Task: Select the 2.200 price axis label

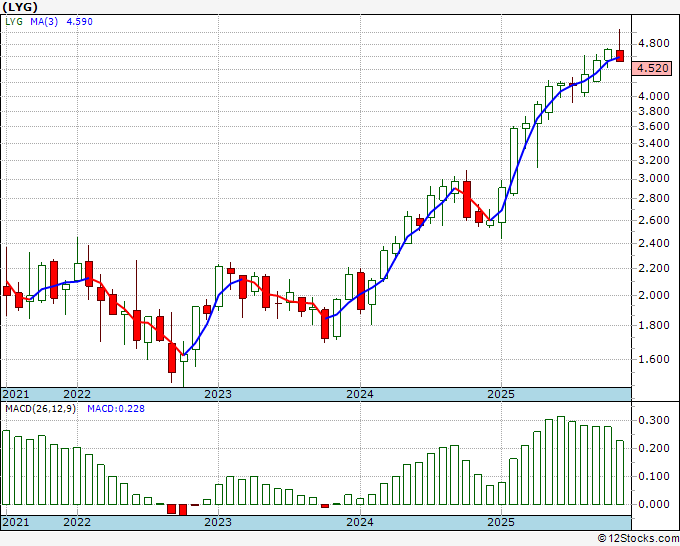Action: pyautogui.click(x=654, y=268)
